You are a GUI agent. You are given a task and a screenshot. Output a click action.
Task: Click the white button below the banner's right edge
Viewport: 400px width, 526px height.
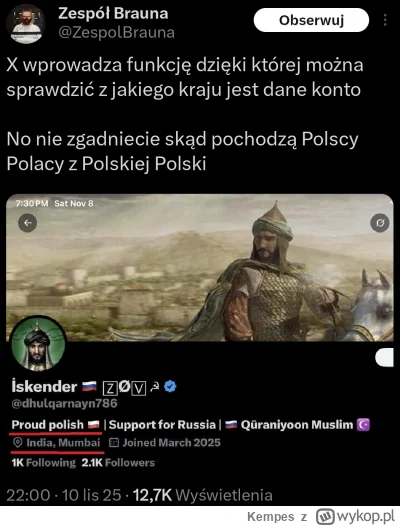(x=384, y=358)
